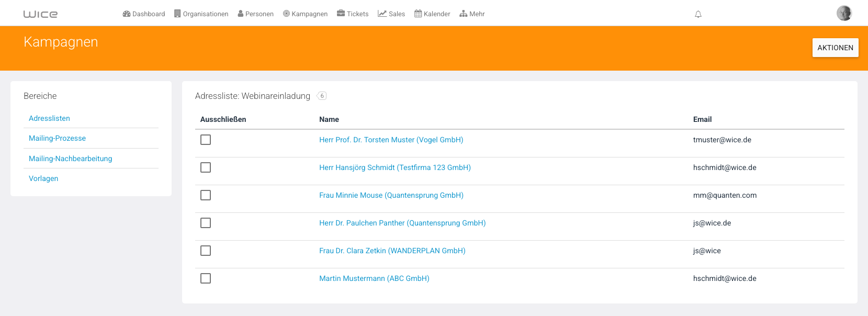868x316 pixels.
Task: Open Mailing-Nachbearbeitung in the sidebar
Action: [70, 159]
